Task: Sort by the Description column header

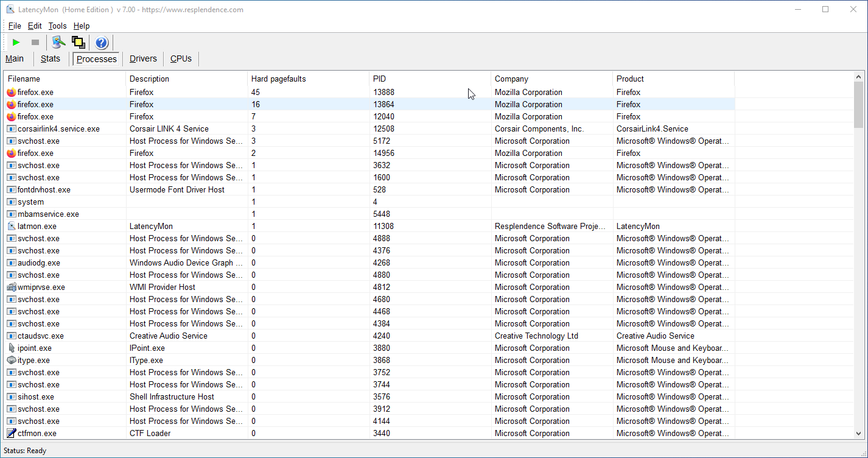Action: (x=187, y=79)
